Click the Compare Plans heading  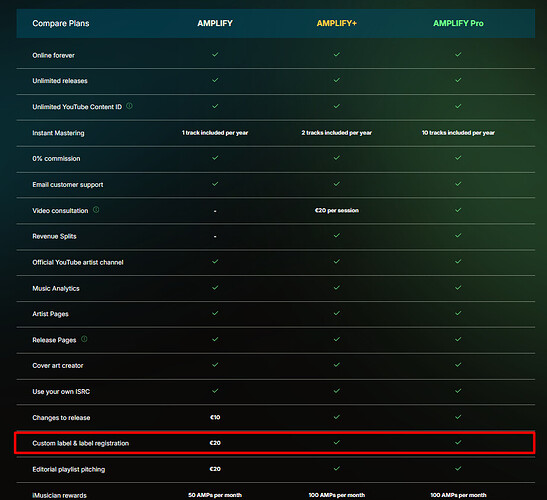click(61, 23)
